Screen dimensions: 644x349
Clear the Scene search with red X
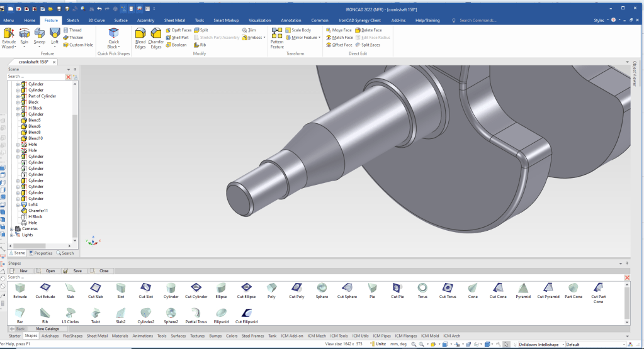69,77
